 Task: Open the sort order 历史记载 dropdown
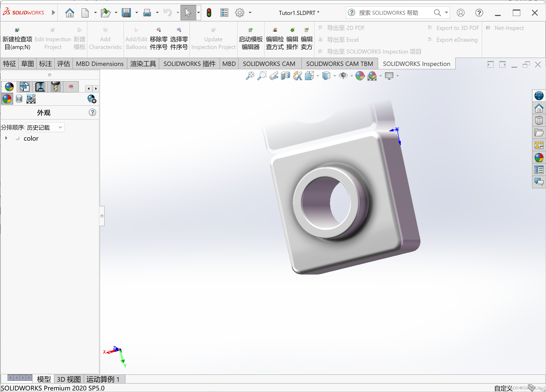pyautogui.click(x=45, y=127)
